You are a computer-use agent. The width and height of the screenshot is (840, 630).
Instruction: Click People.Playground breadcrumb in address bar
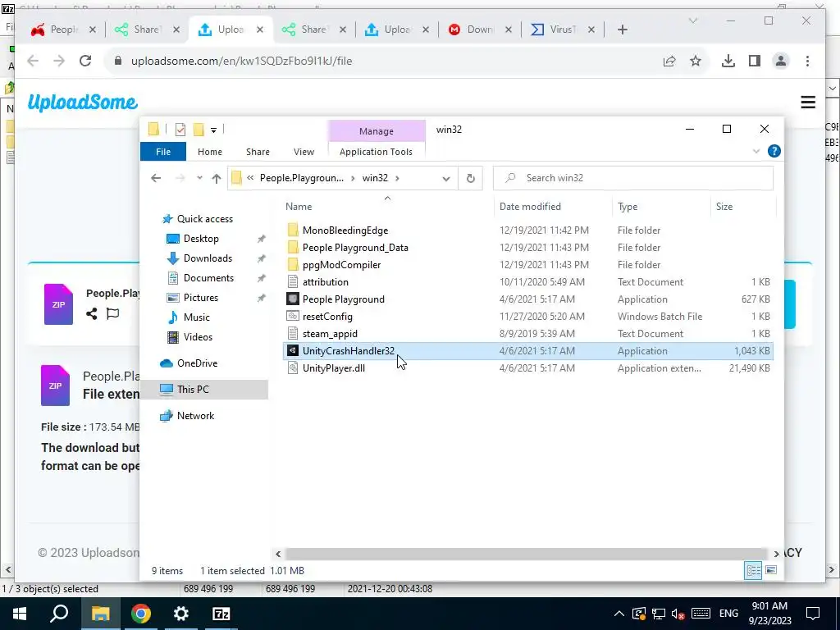[302, 178]
